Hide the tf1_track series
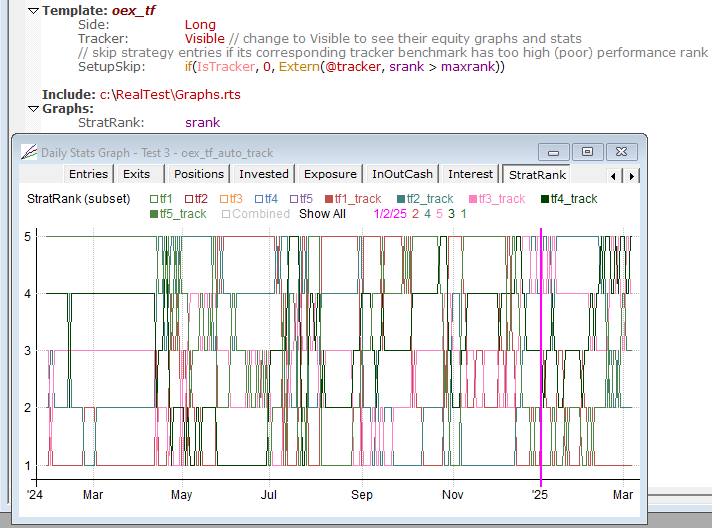Image resolution: width=712 pixels, height=528 pixels. pyautogui.click(x=328, y=199)
